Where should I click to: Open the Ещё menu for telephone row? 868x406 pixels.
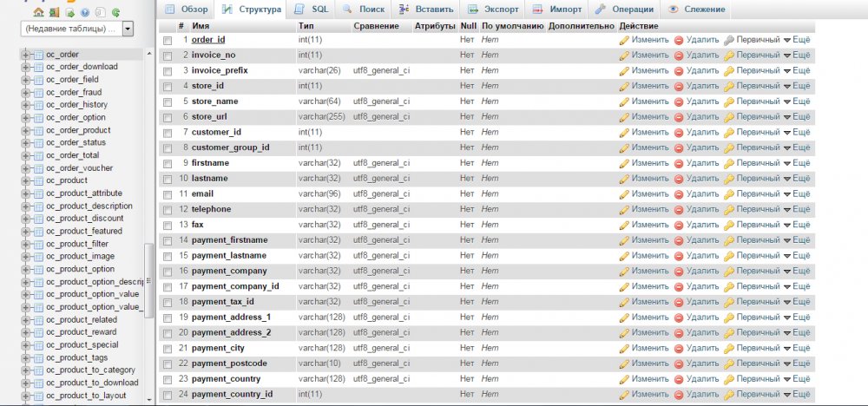click(797, 210)
